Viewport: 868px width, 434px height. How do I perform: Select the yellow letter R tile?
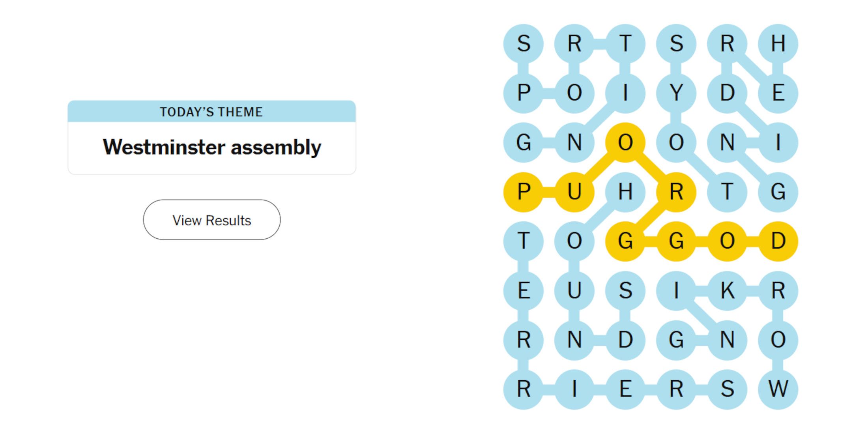pyautogui.click(x=676, y=192)
